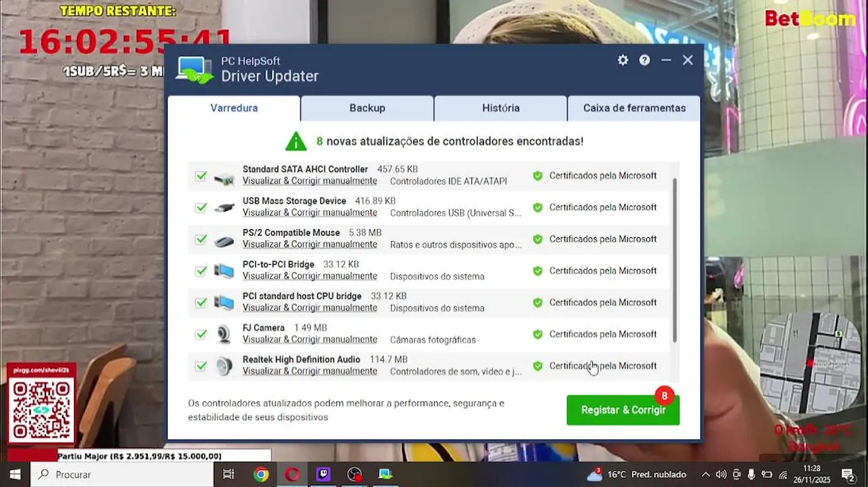Click the FJ Camera webcam icon
Screen dimensions: 868x487
pos(224,335)
